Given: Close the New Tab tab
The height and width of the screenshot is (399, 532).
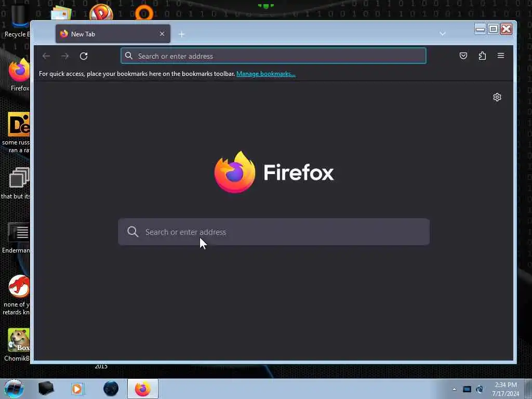Looking at the screenshot, I should (162, 34).
